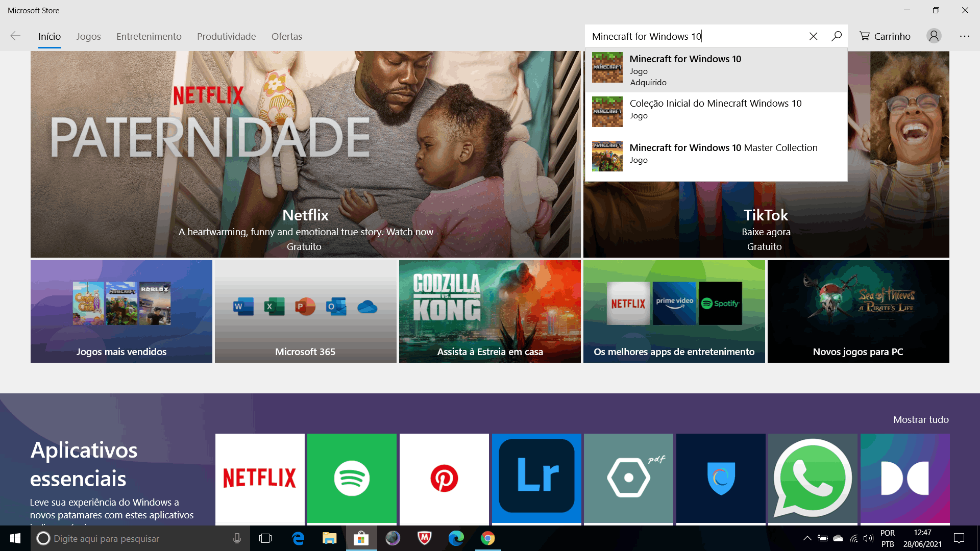Open the WhatsApp app tile

tap(813, 479)
